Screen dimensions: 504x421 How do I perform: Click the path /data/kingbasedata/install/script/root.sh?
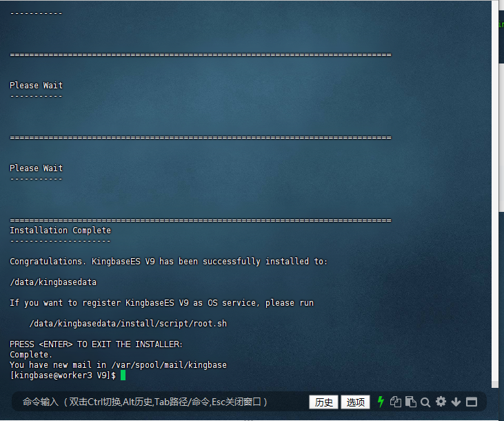pos(128,324)
